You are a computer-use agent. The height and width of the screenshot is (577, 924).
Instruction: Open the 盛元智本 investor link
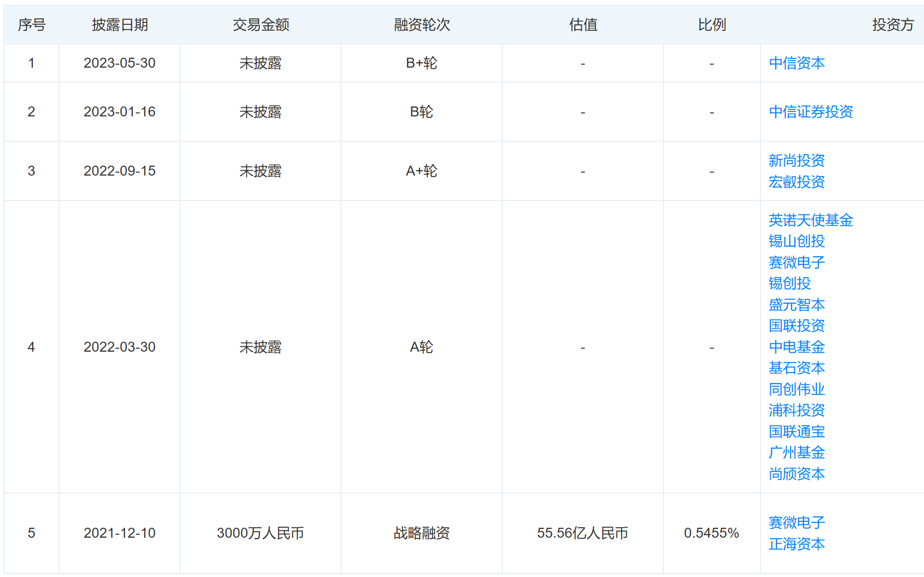[x=797, y=305]
